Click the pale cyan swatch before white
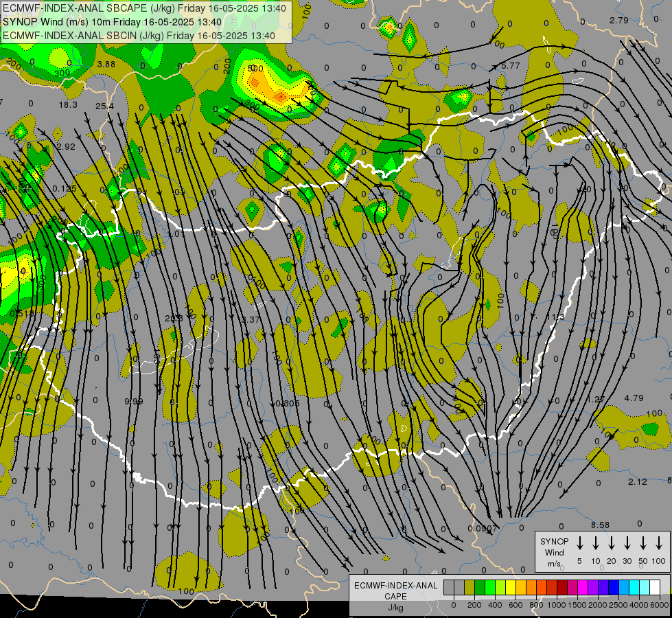The width and height of the screenshot is (672, 618). (645, 588)
